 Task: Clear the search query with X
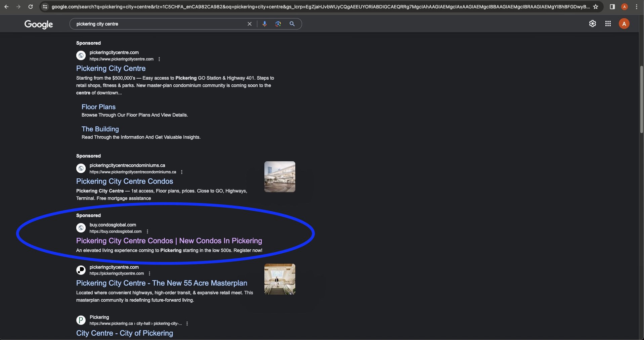250,24
